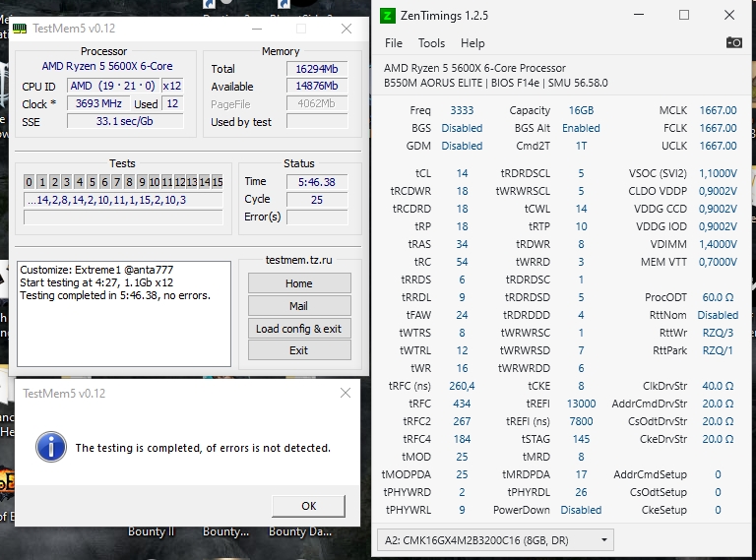Image resolution: width=756 pixels, height=560 pixels.
Task: Click the Mail button in TestMem5
Action: pyautogui.click(x=299, y=306)
